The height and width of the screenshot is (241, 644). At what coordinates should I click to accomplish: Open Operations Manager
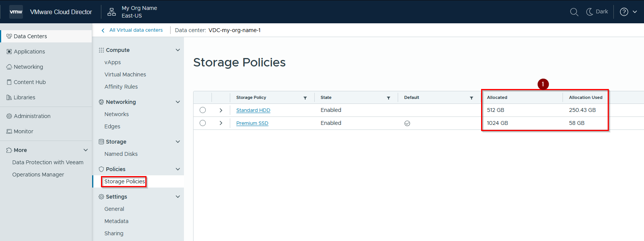(38, 175)
